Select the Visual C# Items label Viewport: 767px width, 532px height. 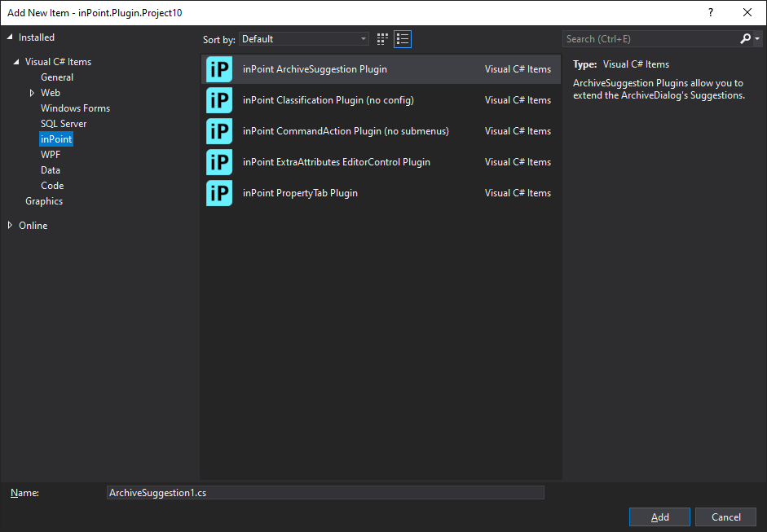[58, 62]
